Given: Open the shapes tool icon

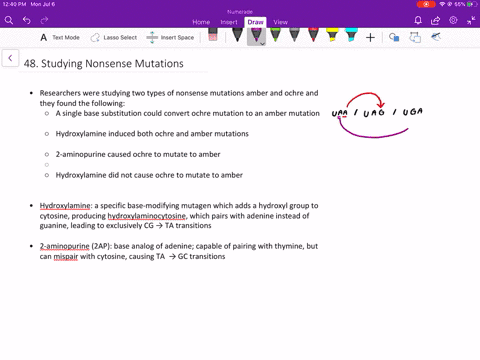Looking at the screenshot, I should pyautogui.click(x=394, y=37).
